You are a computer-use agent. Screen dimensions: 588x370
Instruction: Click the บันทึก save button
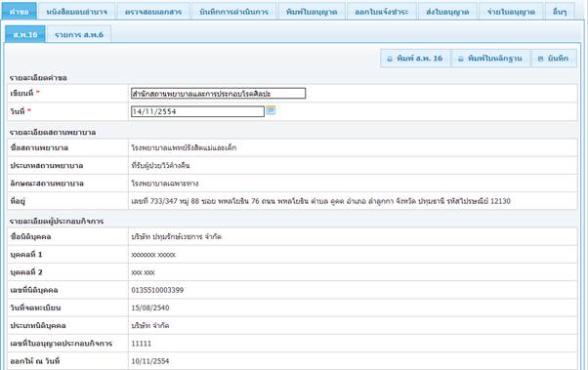(x=554, y=59)
